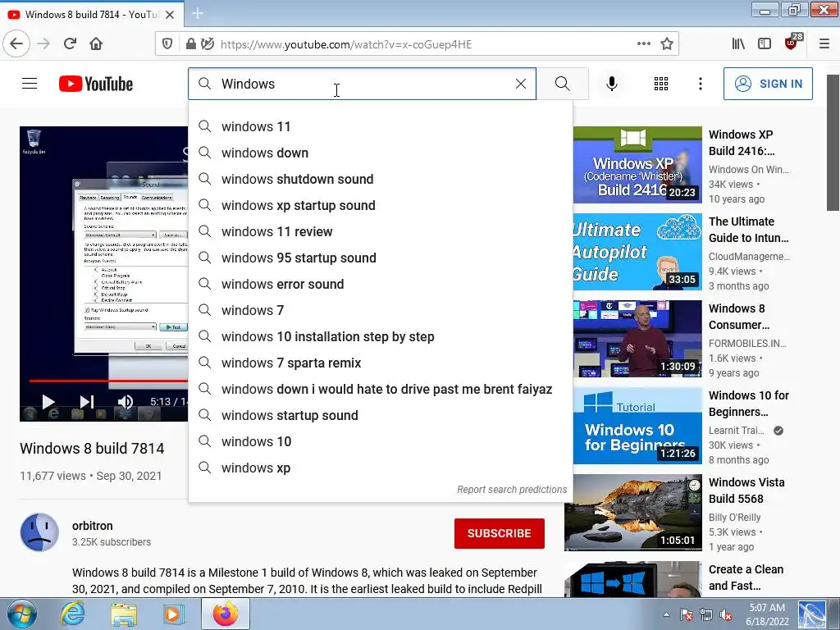Bookmark this page with the star icon
This screenshot has height=630, width=840.
point(667,44)
